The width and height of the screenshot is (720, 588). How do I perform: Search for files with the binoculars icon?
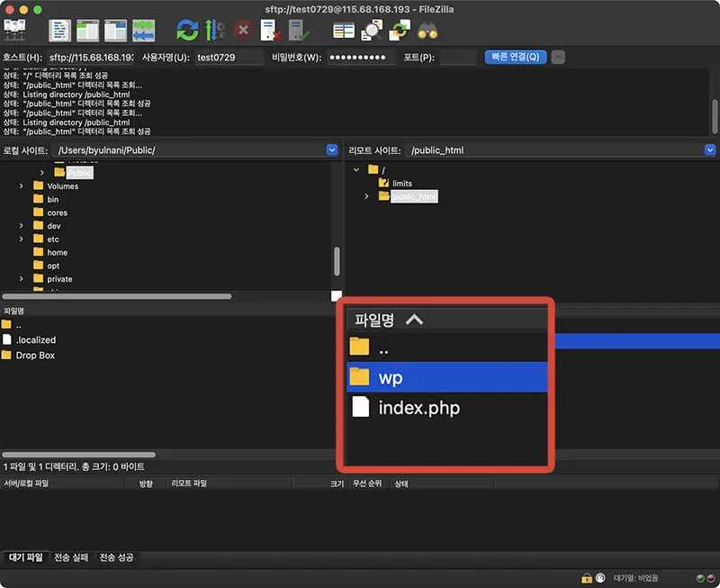click(427, 31)
